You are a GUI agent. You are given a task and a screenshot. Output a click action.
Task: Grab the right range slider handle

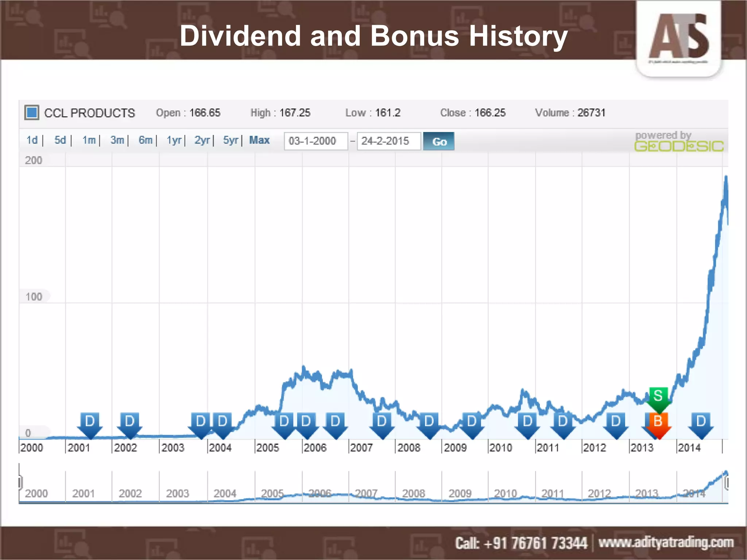(726, 483)
